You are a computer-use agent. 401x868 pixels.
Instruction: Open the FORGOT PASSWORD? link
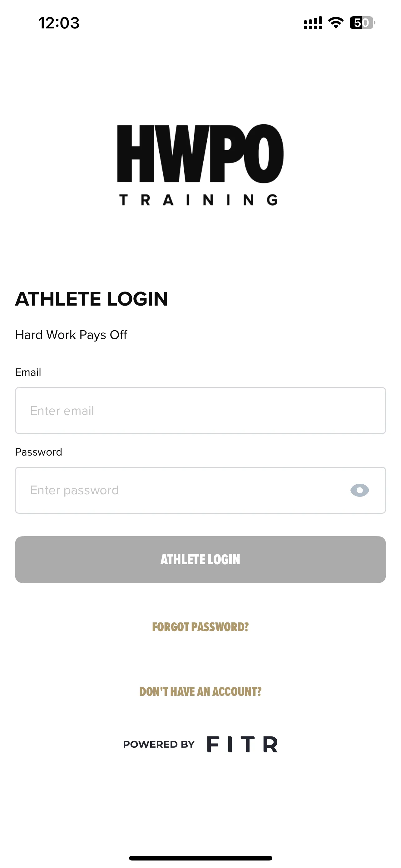click(200, 627)
